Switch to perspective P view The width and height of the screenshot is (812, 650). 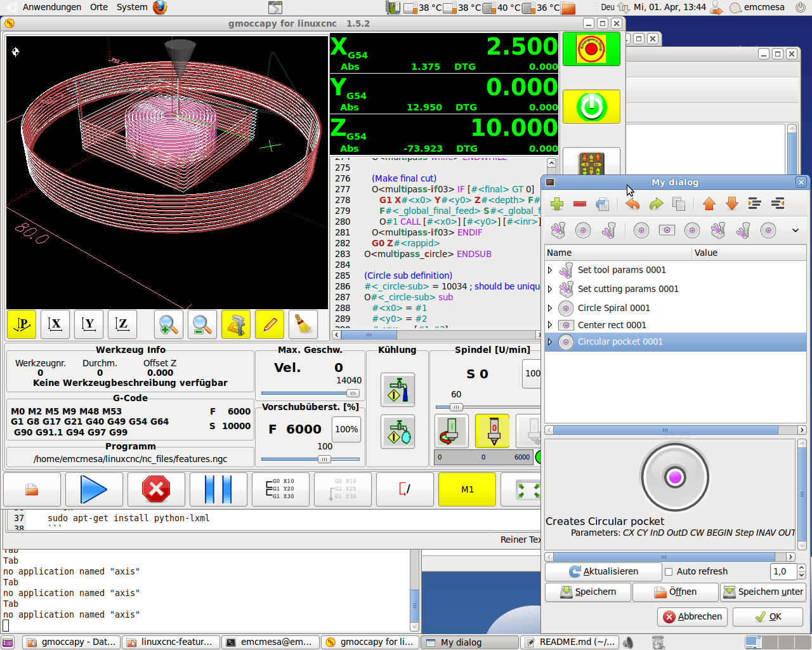(x=22, y=324)
